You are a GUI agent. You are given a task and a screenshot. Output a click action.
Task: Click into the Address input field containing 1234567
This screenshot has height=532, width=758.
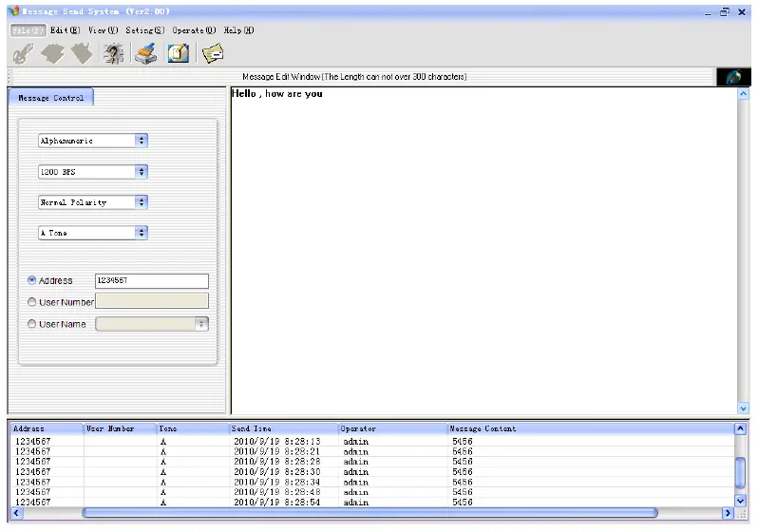click(x=152, y=280)
